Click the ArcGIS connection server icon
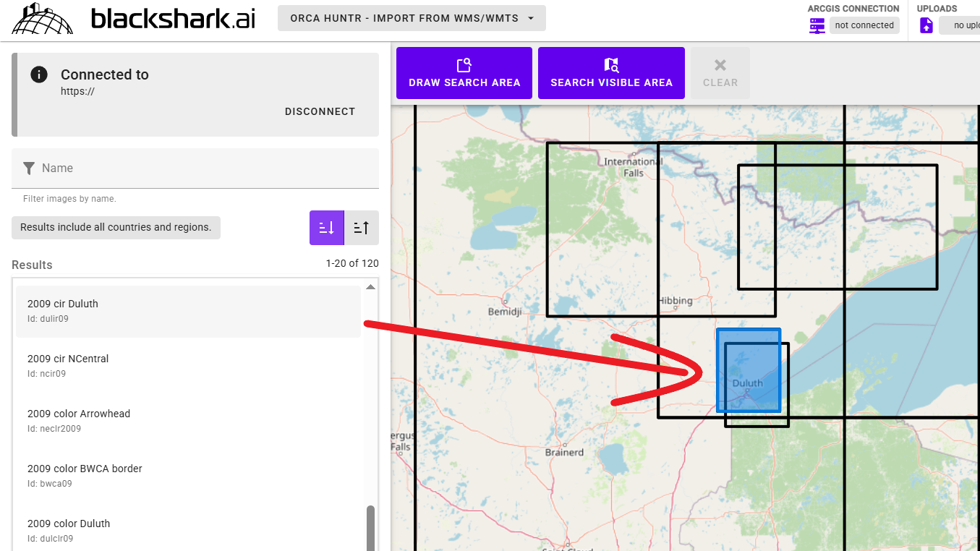980x551 pixels. (x=817, y=25)
